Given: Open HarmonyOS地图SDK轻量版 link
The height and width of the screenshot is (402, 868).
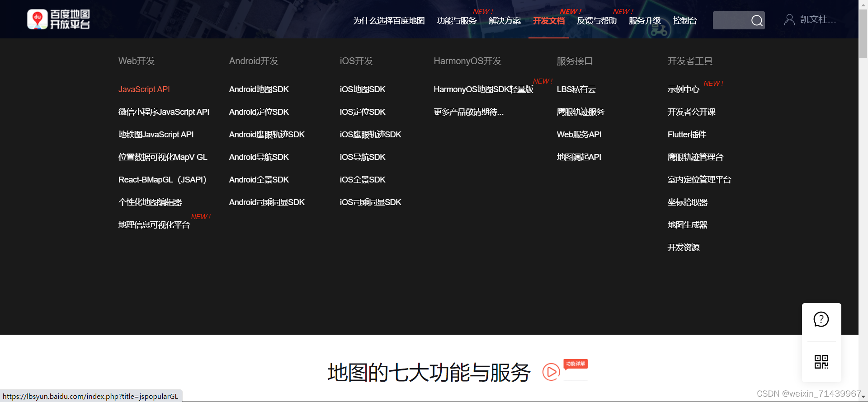Looking at the screenshot, I should (484, 89).
